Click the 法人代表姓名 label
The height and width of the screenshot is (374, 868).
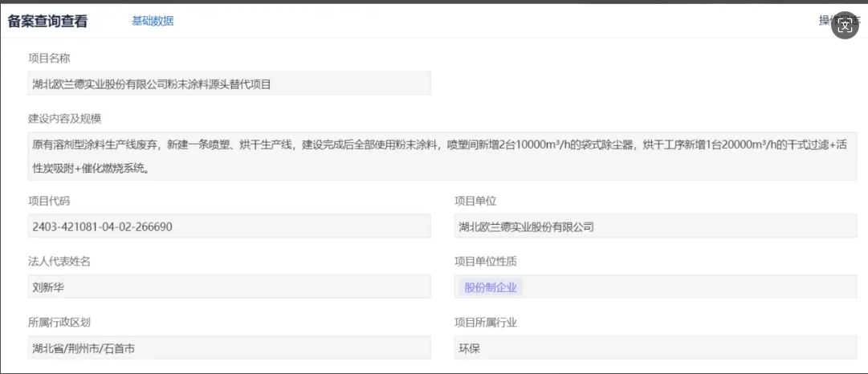tap(59, 261)
